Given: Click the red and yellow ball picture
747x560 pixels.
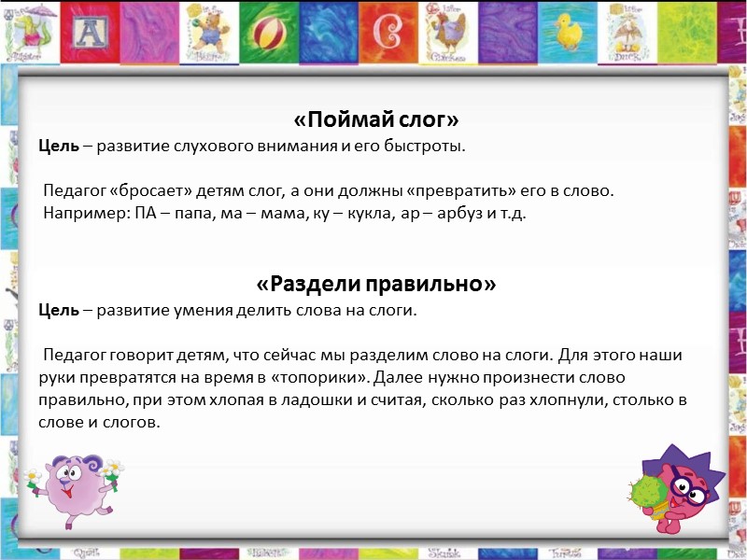Looking at the screenshot, I should point(269,33).
